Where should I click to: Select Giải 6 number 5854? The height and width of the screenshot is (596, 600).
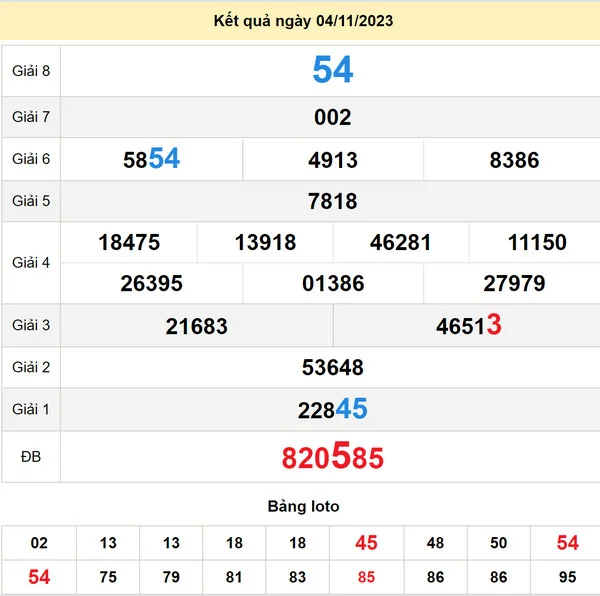(152, 159)
